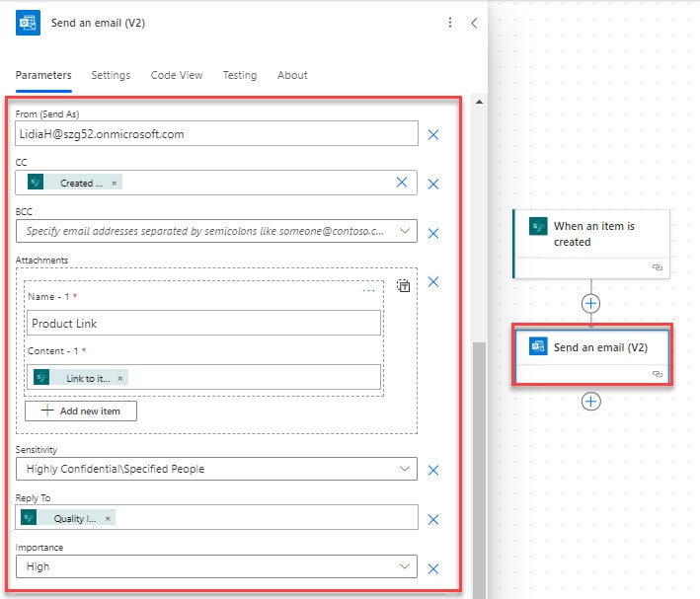Click the SharePoint icon on Created token

(36, 182)
